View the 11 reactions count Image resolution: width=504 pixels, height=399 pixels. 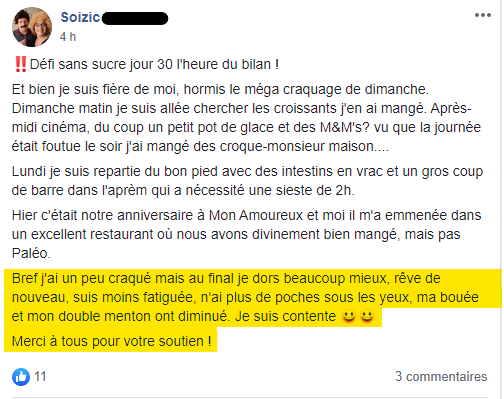(40, 377)
